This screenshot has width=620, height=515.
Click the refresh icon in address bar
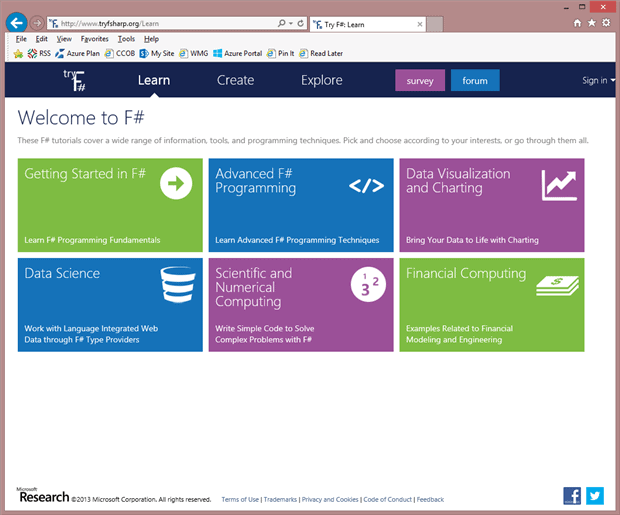301,23
